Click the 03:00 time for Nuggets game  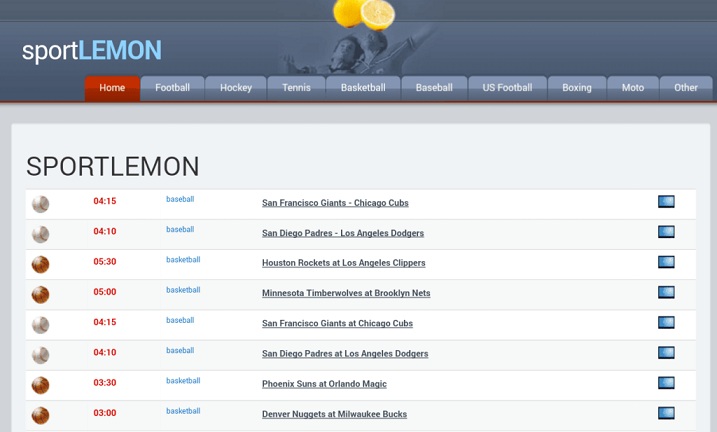click(x=105, y=412)
